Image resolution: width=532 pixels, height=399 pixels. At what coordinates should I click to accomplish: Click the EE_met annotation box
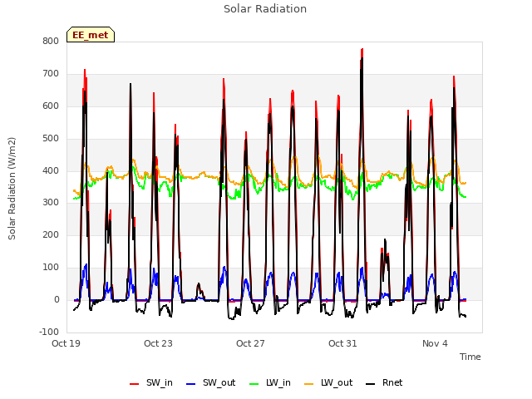pos(91,35)
